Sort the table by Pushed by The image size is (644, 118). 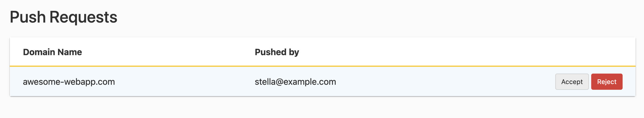click(277, 52)
